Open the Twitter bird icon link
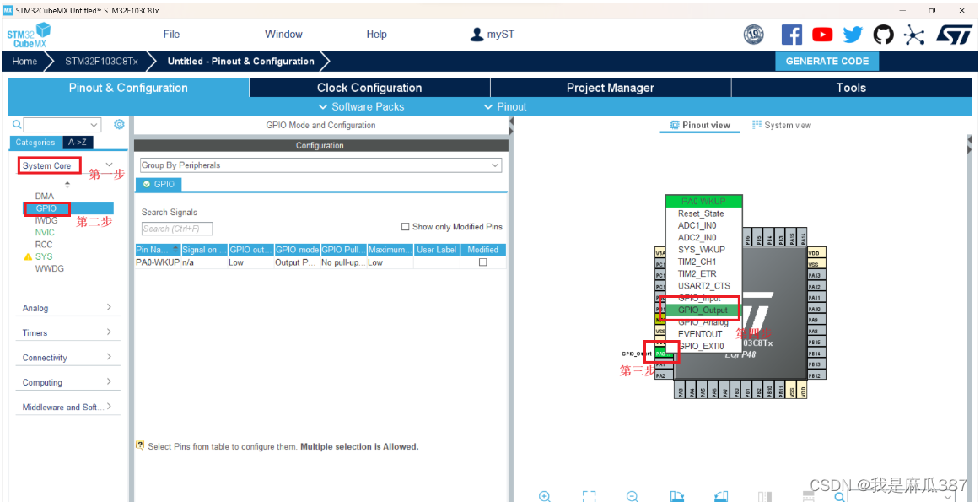980x502 pixels. 853,35
